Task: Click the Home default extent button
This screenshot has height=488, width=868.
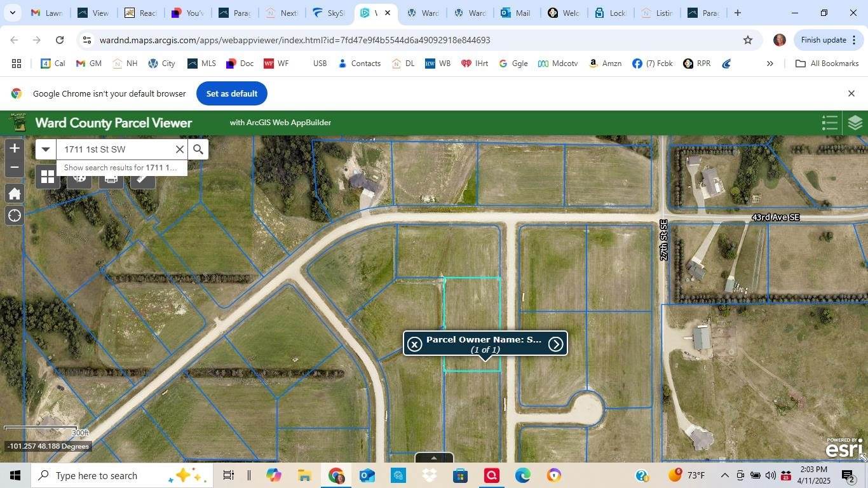Action: coord(14,194)
